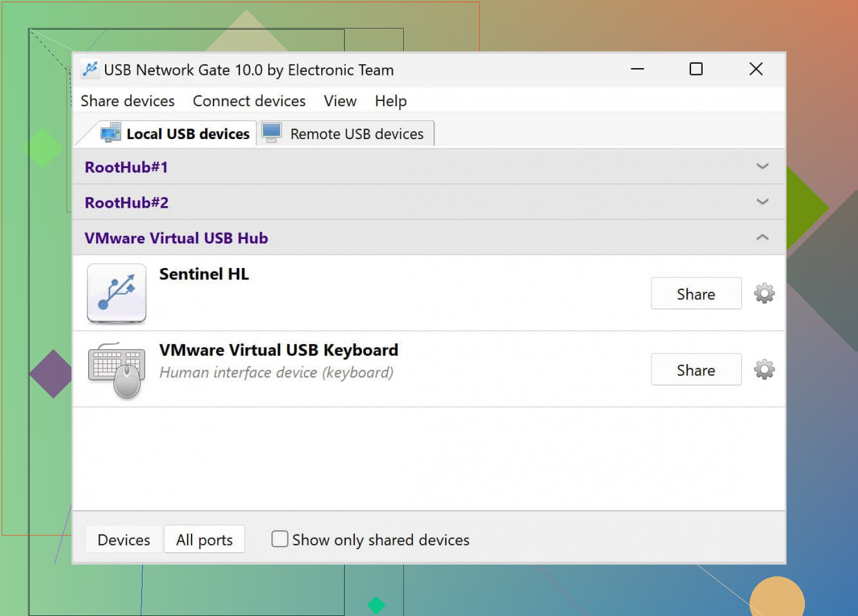This screenshot has width=858, height=616.
Task: Share the VMware Virtual USB Keyboard
Action: pyautogui.click(x=696, y=369)
